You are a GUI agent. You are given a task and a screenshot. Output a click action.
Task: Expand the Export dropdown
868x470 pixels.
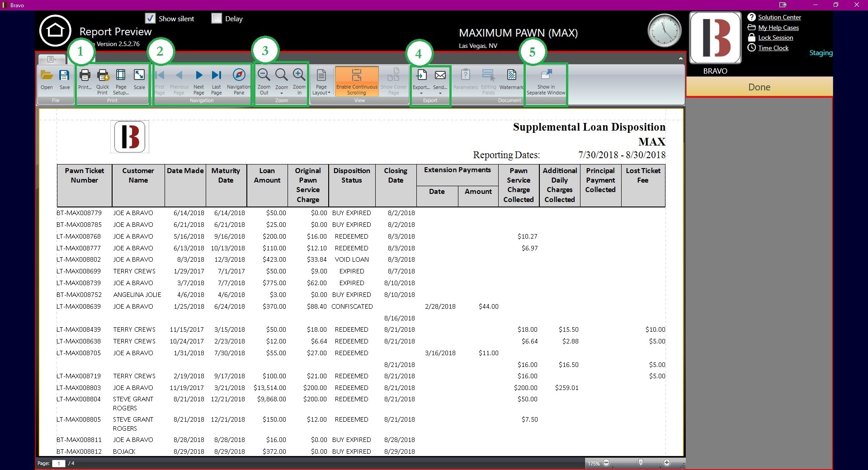pyautogui.click(x=421, y=93)
